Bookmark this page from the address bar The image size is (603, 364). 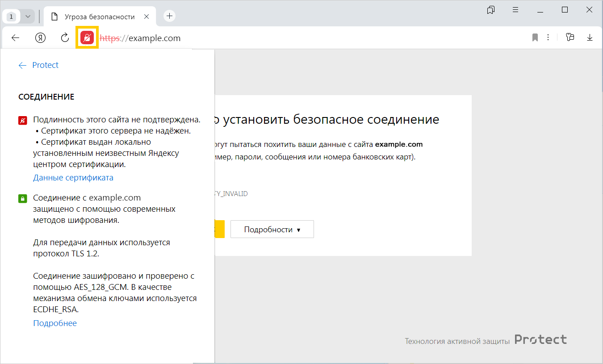tap(535, 38)
